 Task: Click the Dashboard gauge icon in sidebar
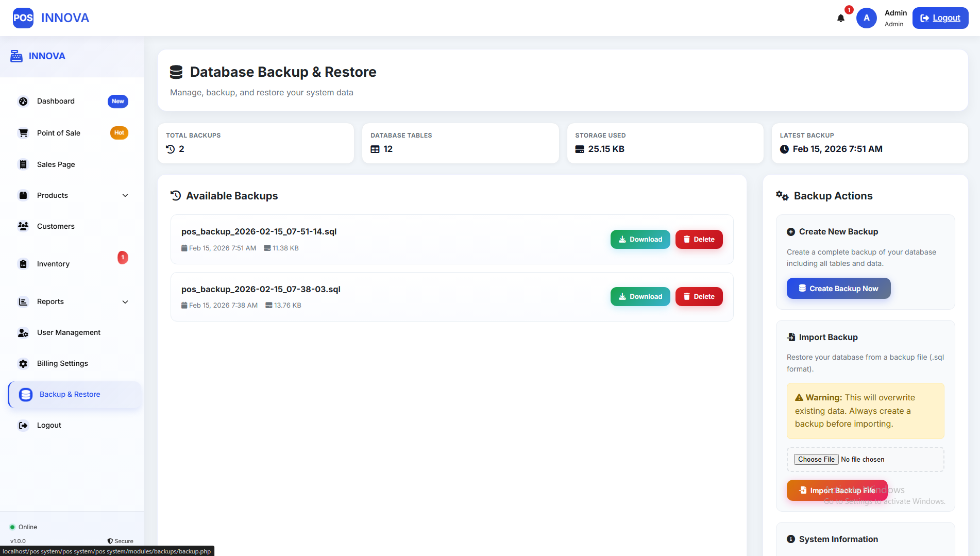point(23,102)
